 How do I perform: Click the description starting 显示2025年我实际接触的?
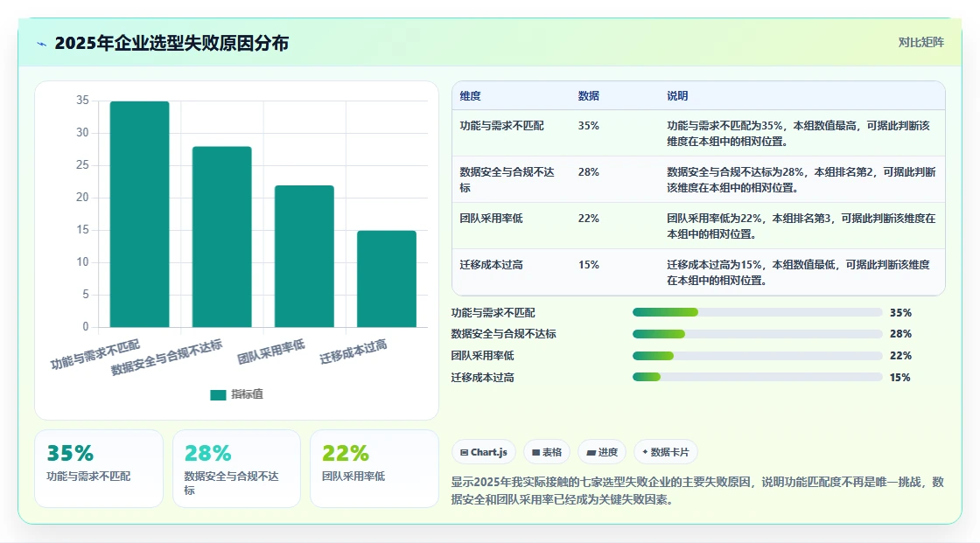point(697,491)
